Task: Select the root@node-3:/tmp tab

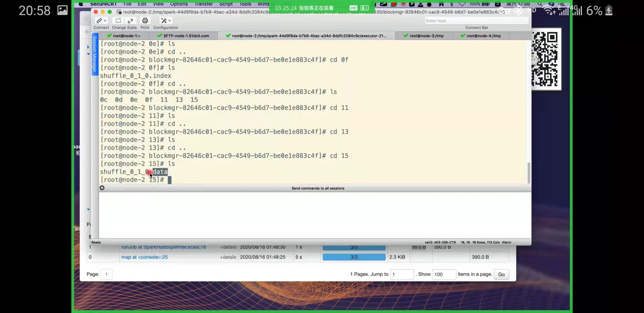Action: coord(426,36)
